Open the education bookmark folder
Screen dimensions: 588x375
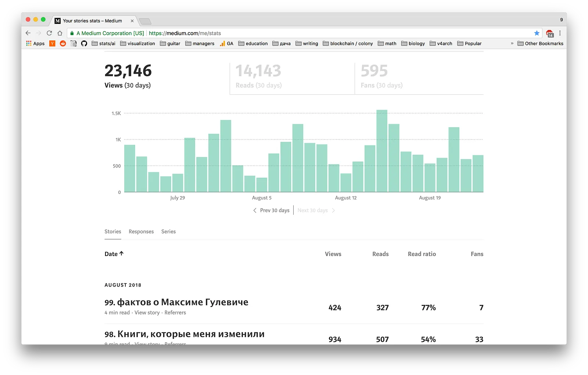[253, 43]
